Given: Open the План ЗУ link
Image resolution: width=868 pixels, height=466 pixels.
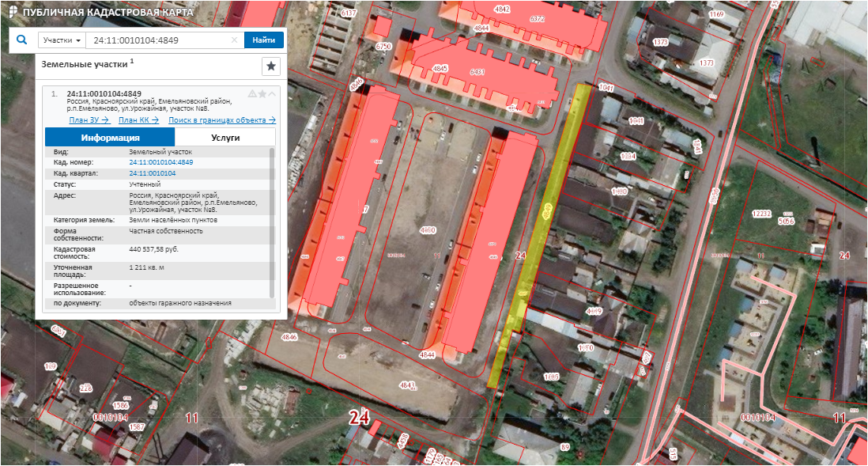Looking at the screenshot, I should [89, 120].
